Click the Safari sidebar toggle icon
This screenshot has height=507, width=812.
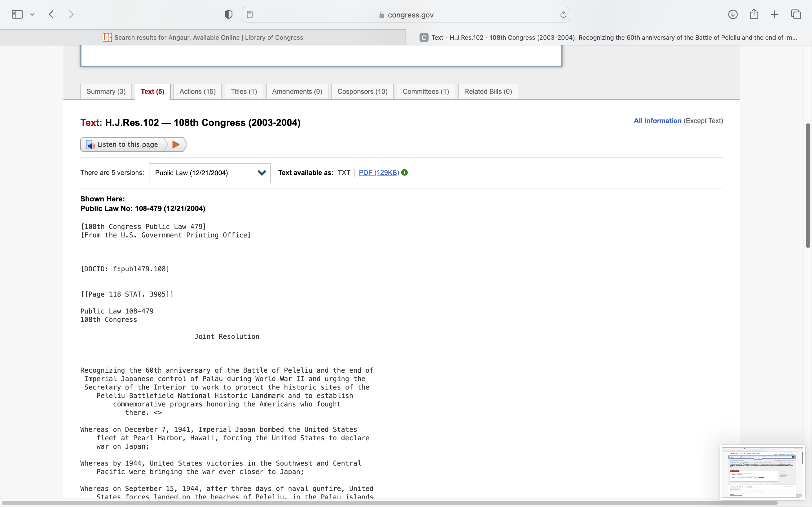click(17, 14)
